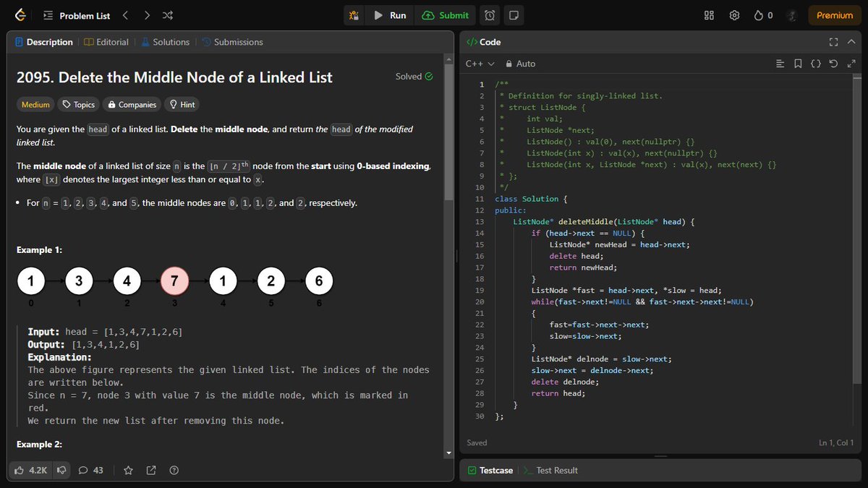
Task: Expand the Companies tag
Action: tap(132, 105)
